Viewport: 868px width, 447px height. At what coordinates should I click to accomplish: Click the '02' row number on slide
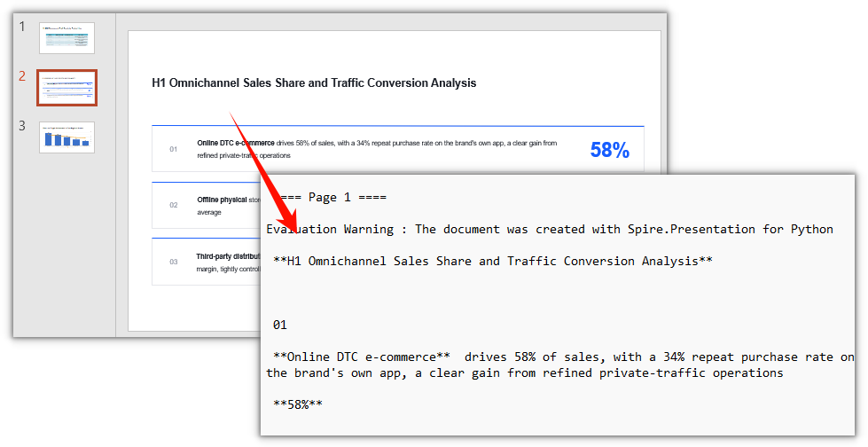click(x=173, y=205)
